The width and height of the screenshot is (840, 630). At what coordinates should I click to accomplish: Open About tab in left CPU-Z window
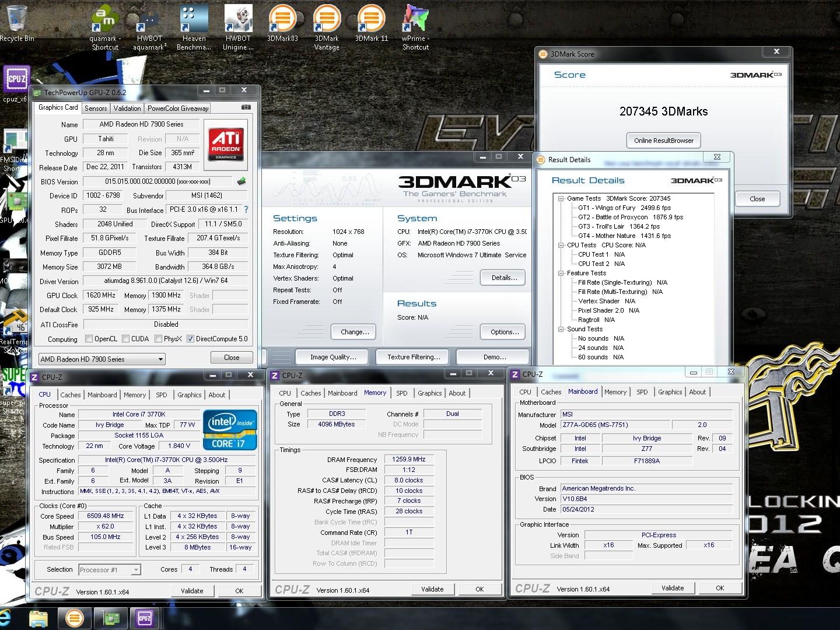pos(217,395)
